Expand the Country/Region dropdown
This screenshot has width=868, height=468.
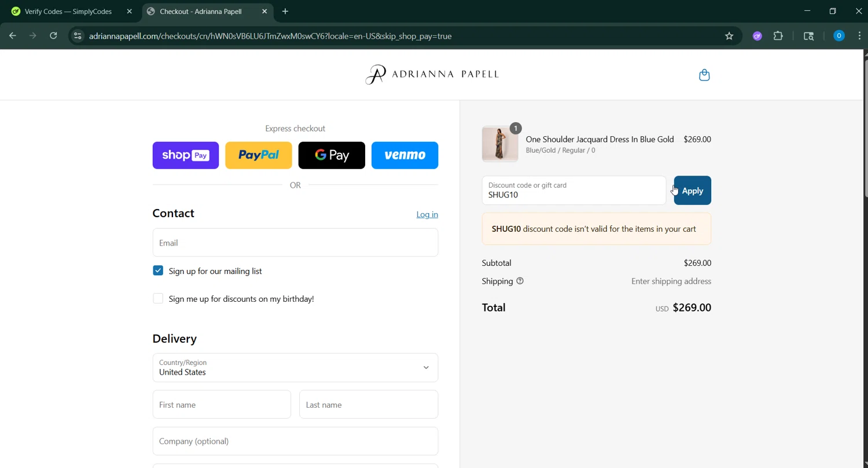point(295,368)
